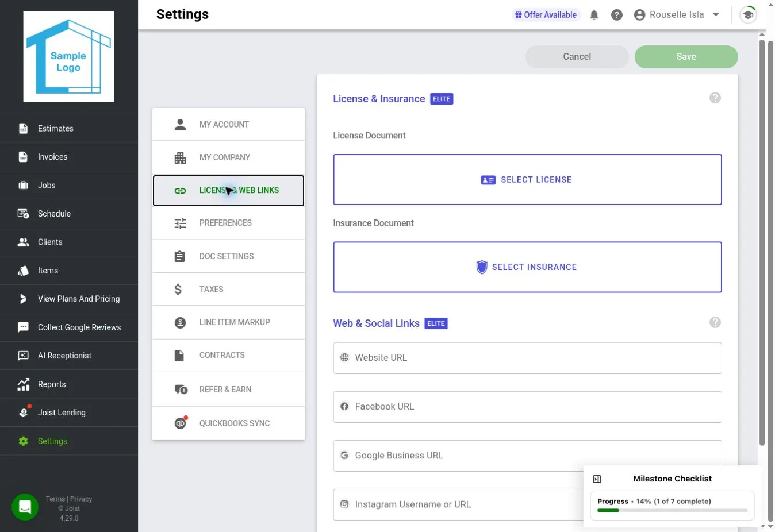Click the Invoices document icon
The image size is (775, 532).
23,157
